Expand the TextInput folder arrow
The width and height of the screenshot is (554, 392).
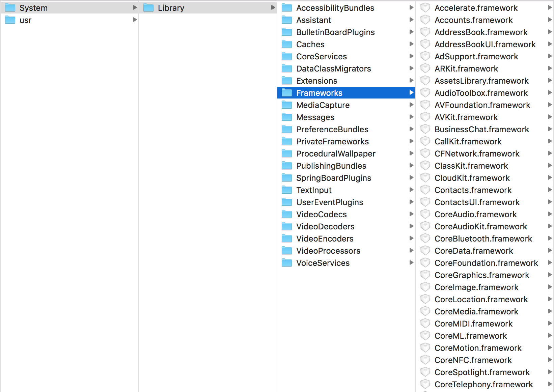coord(411,190)
